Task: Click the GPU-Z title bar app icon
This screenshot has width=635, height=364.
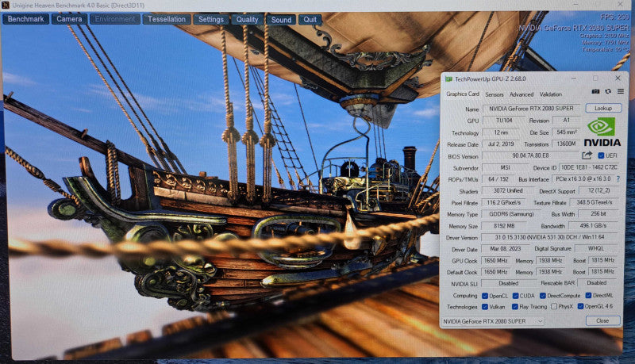Action: 448,79
